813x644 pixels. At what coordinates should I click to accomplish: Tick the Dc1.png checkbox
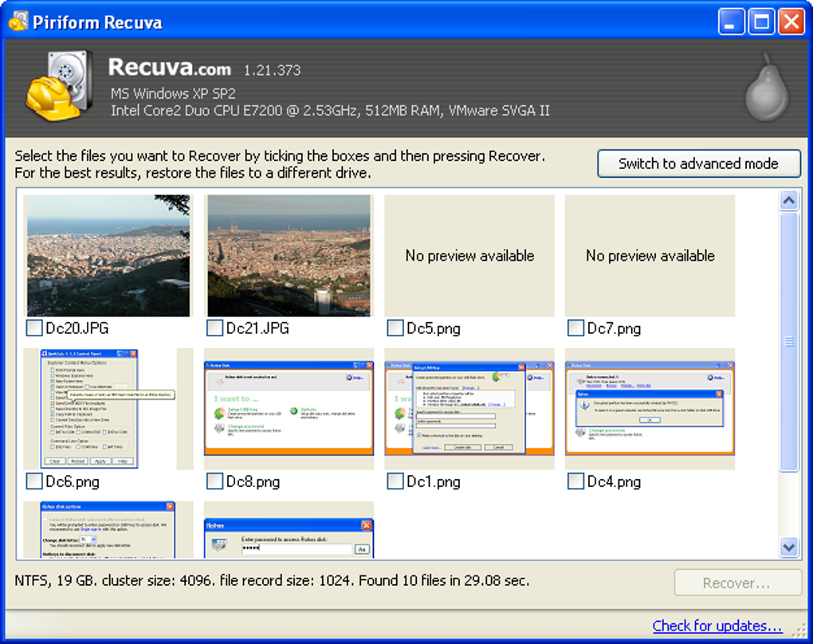click(x=395, y=481)
